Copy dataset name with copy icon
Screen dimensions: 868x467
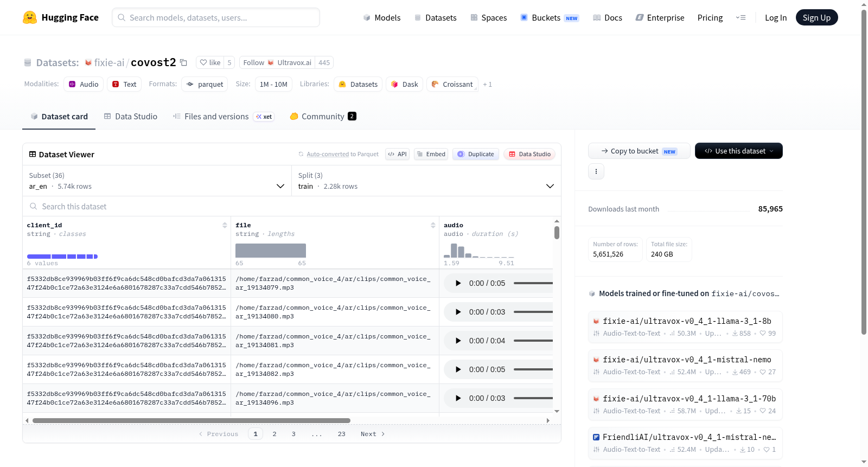click(183, 62)
